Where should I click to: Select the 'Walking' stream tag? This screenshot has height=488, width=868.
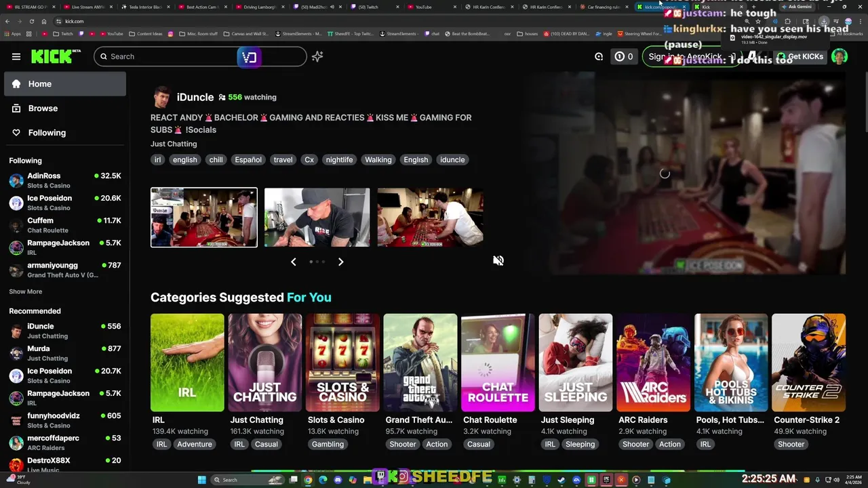tap(378, 160)
